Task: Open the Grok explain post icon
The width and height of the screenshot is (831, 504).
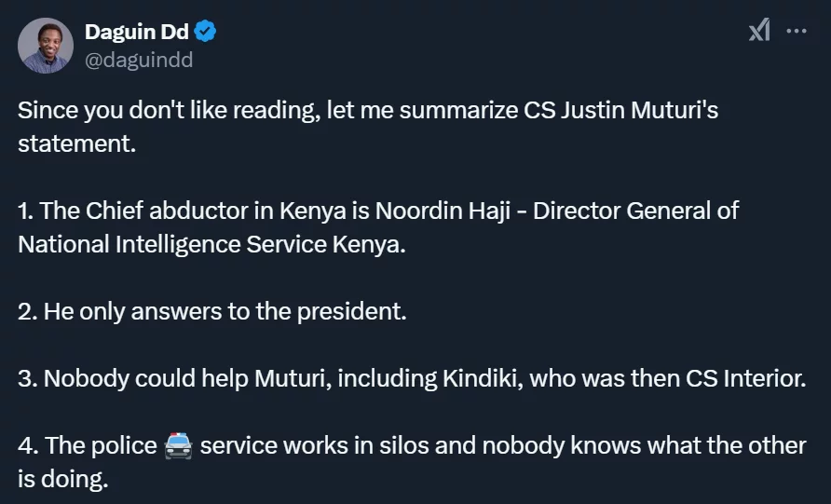Action: point(759,30)
